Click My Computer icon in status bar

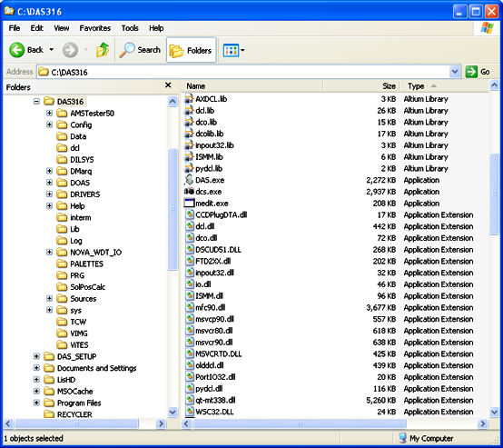(x=402, y=438)
